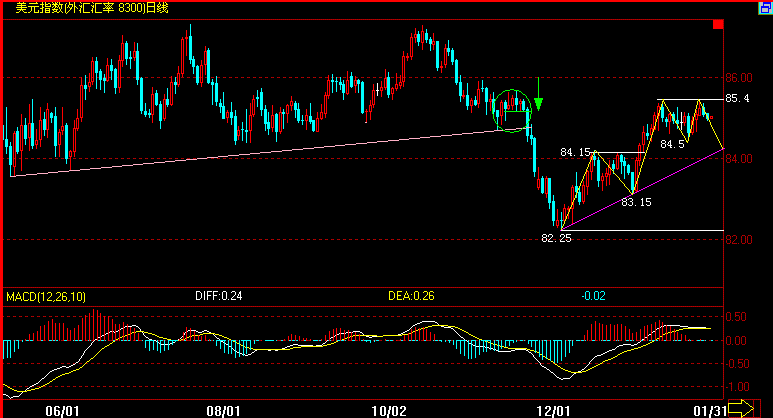
Task: Click the 82.00 price axis label
Action: point(738,240)
